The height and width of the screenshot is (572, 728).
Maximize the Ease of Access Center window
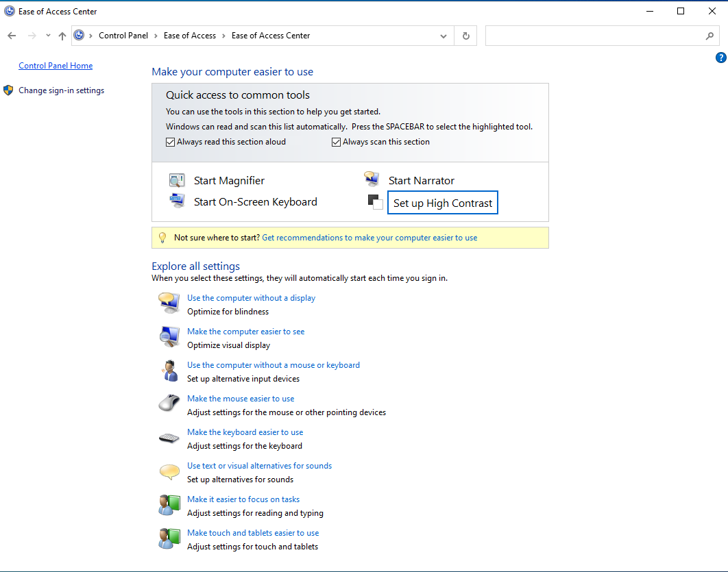pyautogui.click(x=681, y=11)
